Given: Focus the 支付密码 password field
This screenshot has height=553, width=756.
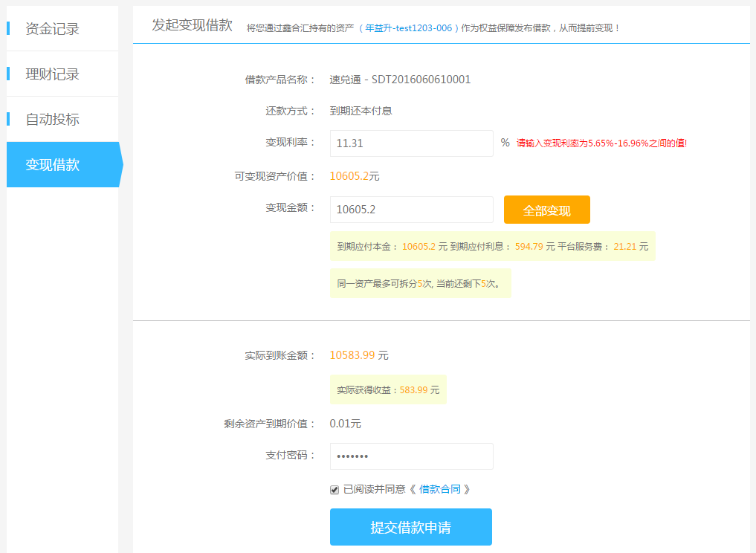Looking at the screenshot, I should point(411,456).
